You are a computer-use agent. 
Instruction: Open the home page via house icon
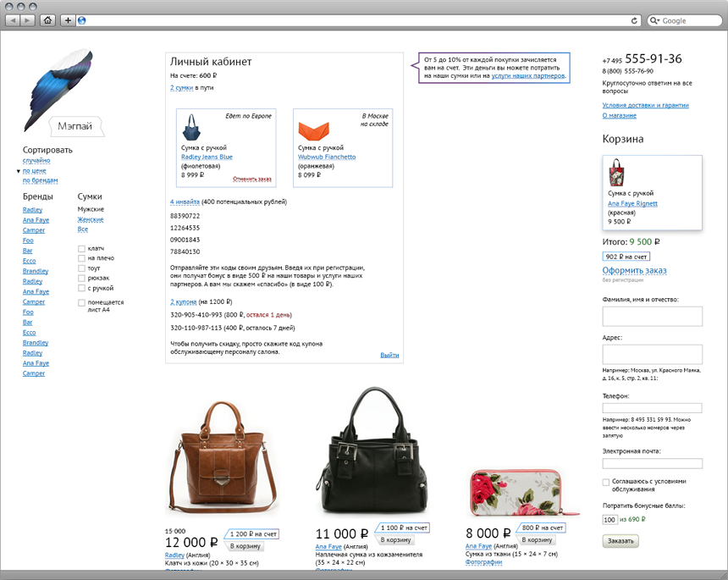tap(47, 20)
